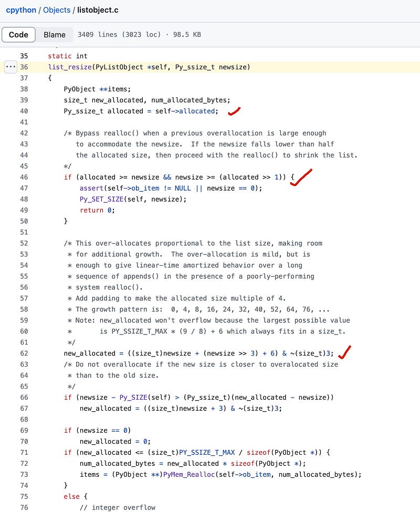Image resolution: width=420 pixels, height=512 pixels.
Task: Select line number 36
Action: (x=24, y=67)
